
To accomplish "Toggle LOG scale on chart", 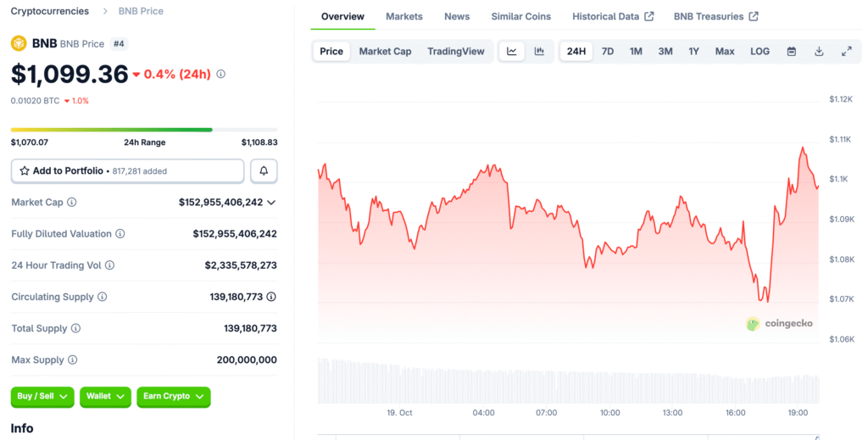I will [759, 52].
